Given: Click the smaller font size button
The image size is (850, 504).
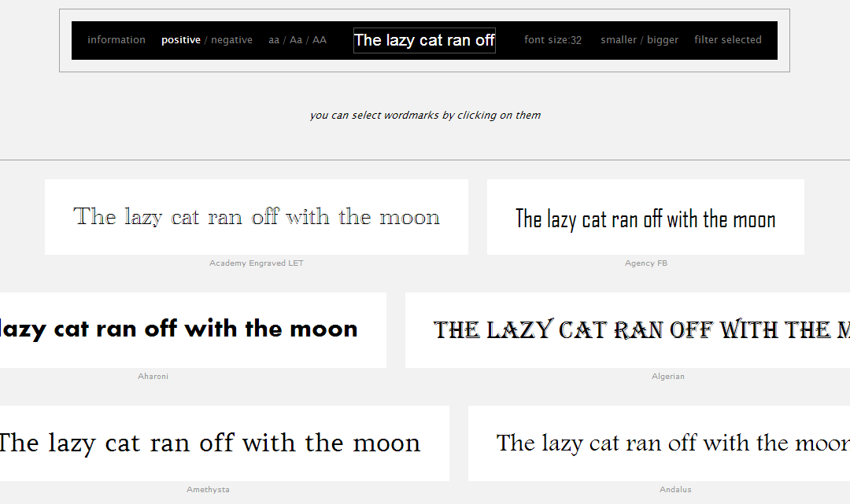Looking at the screenshot, I should pyautogui.click(x=619, y=39).
